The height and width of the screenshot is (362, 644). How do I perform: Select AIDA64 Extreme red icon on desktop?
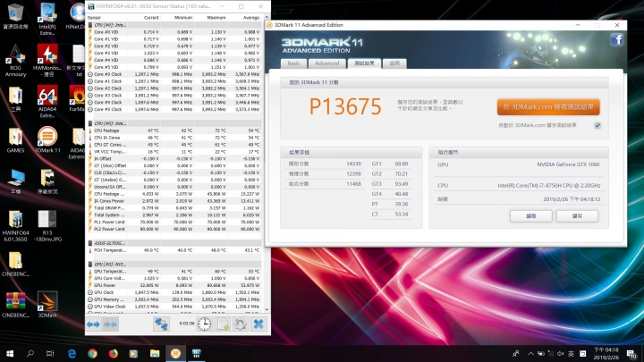[47, 101]
